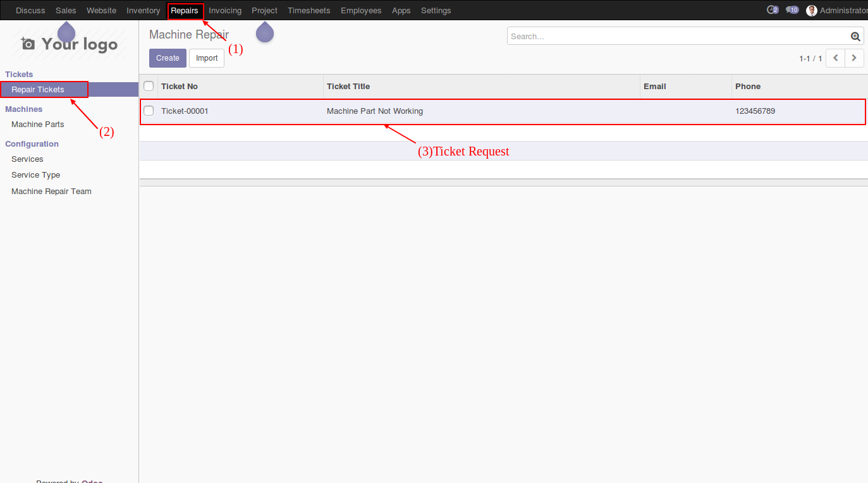This screenshot has height=483, width=868.
Task: Click the phone number 123456789
Action: (755, 111)
